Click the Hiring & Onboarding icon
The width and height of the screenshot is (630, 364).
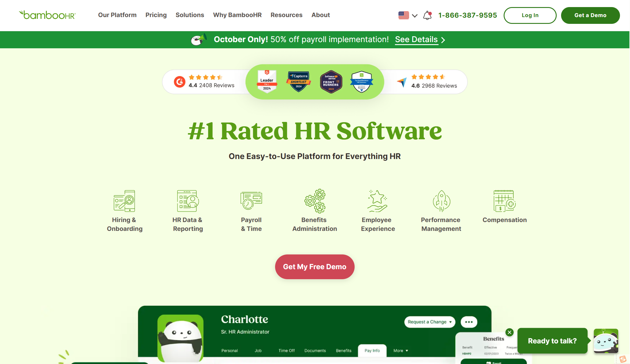pos(124,201)
